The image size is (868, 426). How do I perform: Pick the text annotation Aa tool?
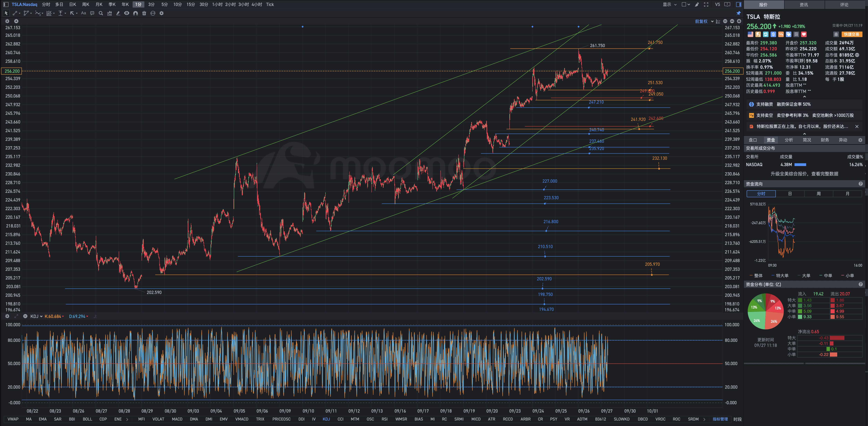click(84, 13)
